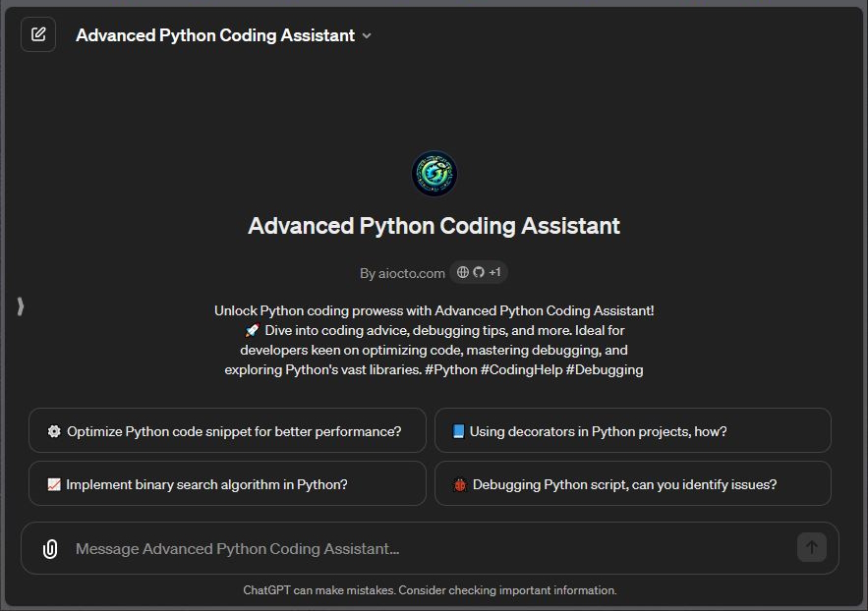Expand the collapsed left sidebar
Viewport: 868px width, 611px height.
pos(20,305)
